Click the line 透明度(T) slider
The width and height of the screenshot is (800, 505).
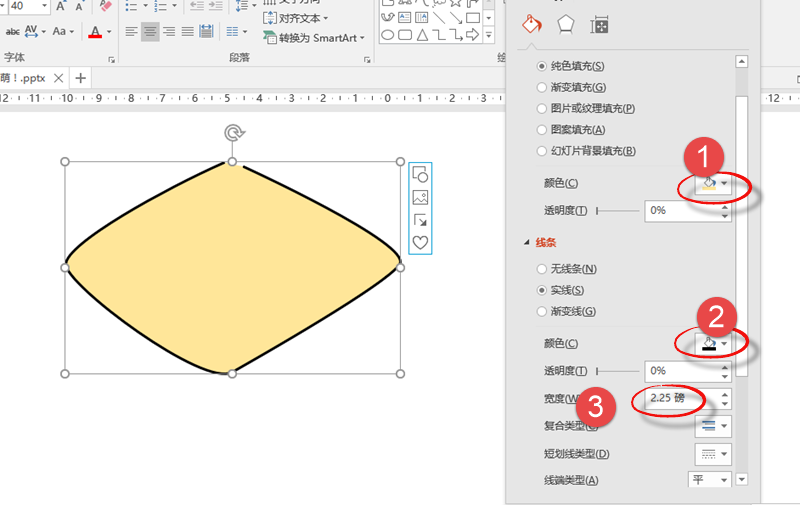(x=618, y=371)
